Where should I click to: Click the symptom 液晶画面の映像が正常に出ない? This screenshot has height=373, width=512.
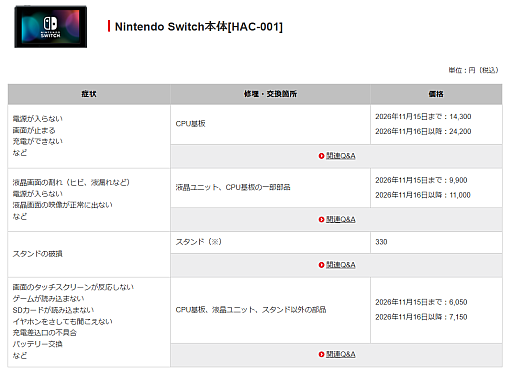(x=63, y=205)
